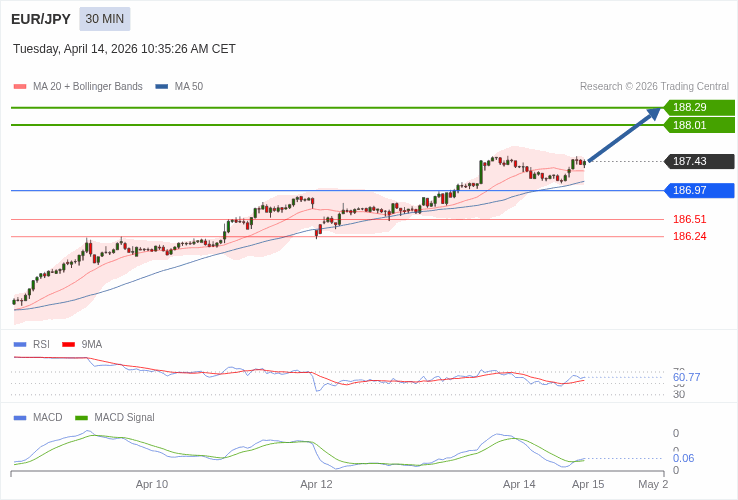Click the blue upward trend arrow
The image size is (738, 500).
pos(624,135)
